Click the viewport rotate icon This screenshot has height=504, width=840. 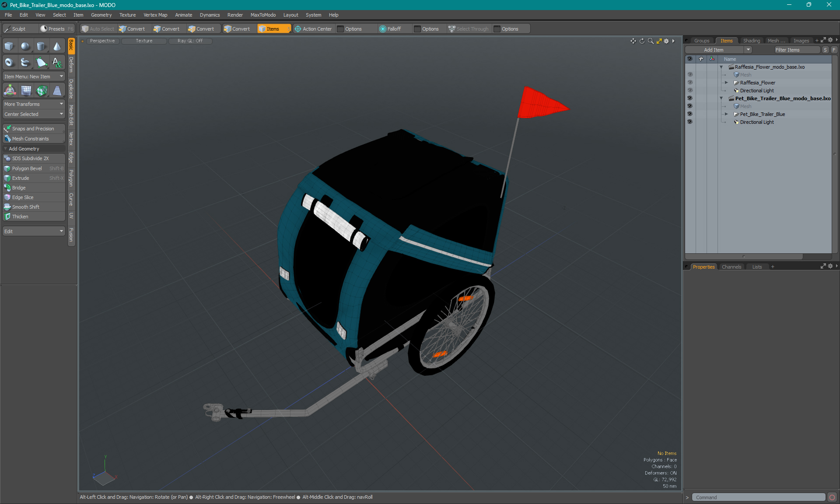click(x=642, y=41)
